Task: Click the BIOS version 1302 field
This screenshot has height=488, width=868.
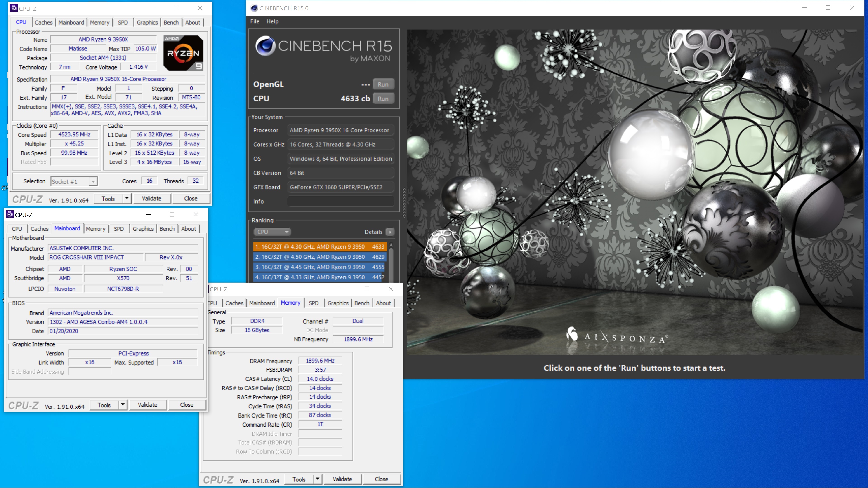Action: [123, 322]
